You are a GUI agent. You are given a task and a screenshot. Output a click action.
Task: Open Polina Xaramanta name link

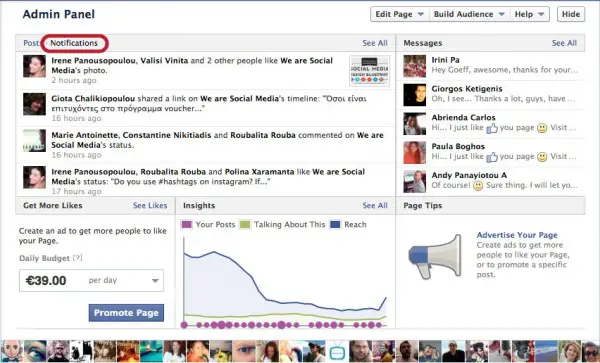pyautogui.click(x=259, y=172)
